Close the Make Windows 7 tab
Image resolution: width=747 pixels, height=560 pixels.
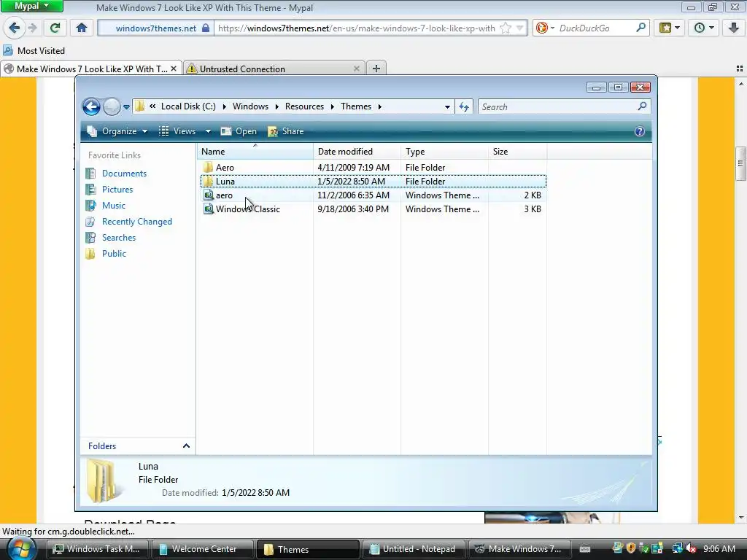click(174, 69)
